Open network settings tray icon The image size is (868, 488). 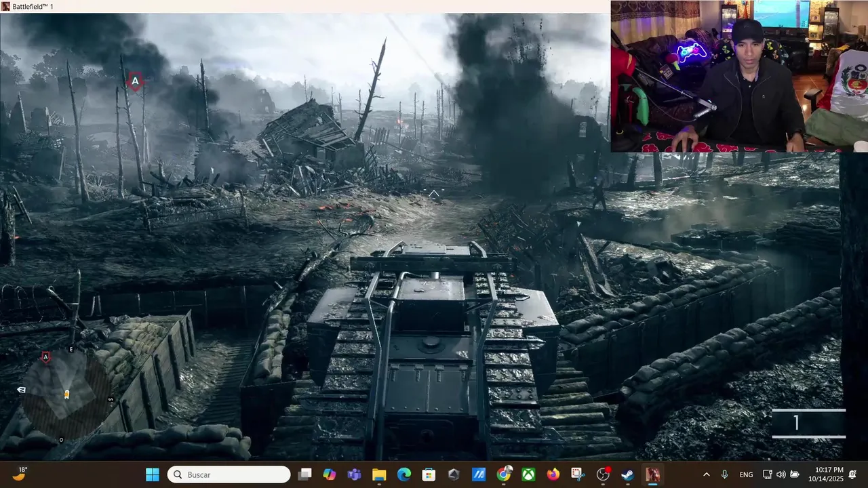coord(767,474)
